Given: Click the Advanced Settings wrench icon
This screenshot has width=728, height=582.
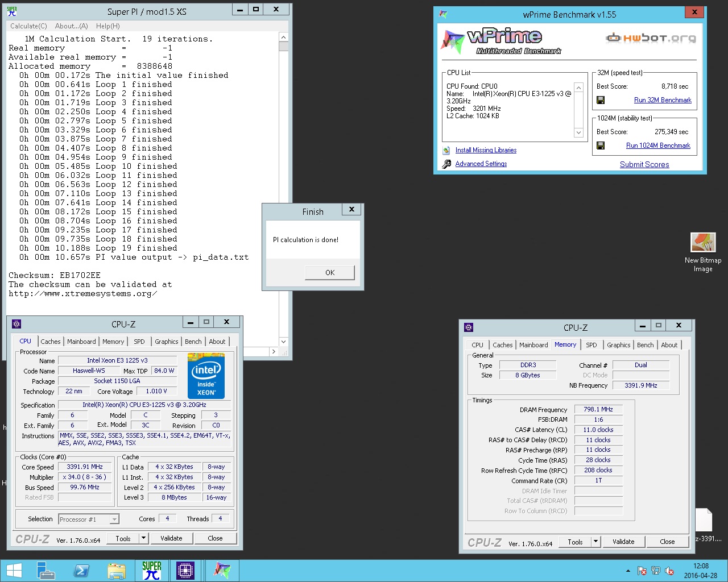Looking at the screenshot, I should pyautogui.click(x=446, y=164).
